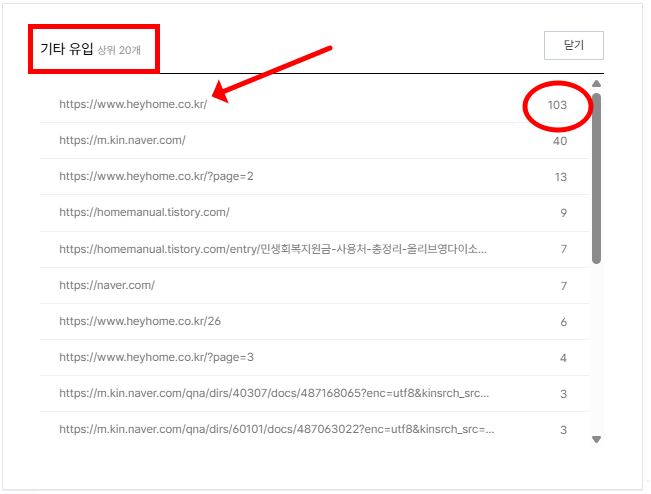Open the tistory entry 민생회복지원금 link row
The width and height of the screenshot is (651, 494).
click(314, 249)
